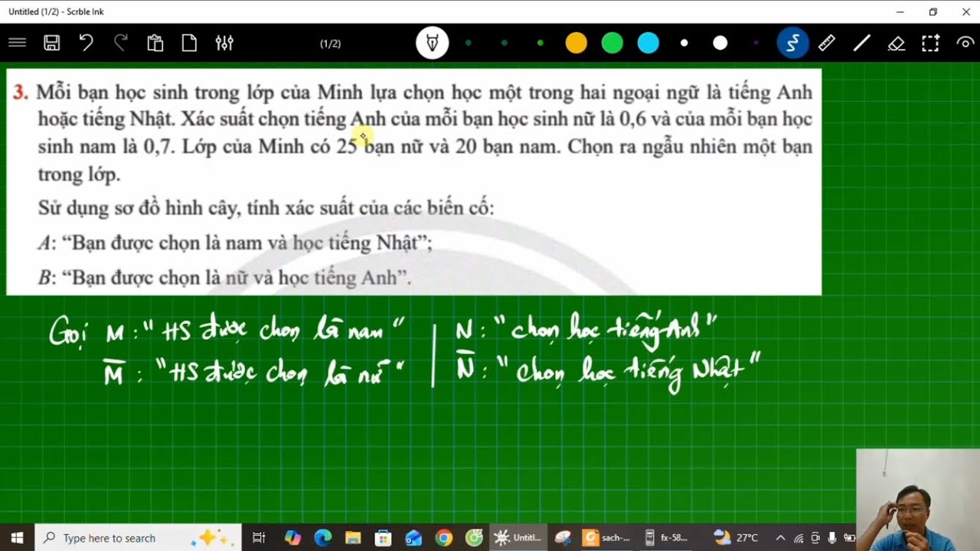Switch to the fx-58 calculator taskbar window
The height and width of the screenshot is (551, 980).
coord(668,538)
